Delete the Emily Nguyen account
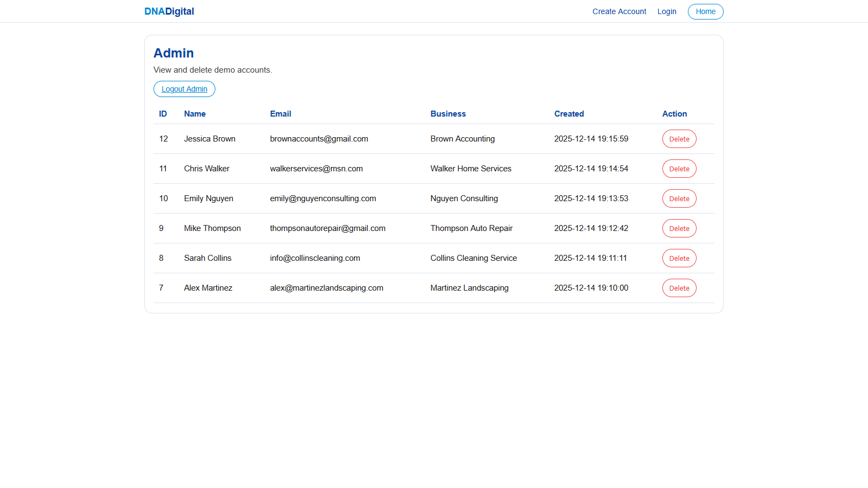Image resolution: width=868 pixels, height=488 pixels. click(x=679, y=198)
